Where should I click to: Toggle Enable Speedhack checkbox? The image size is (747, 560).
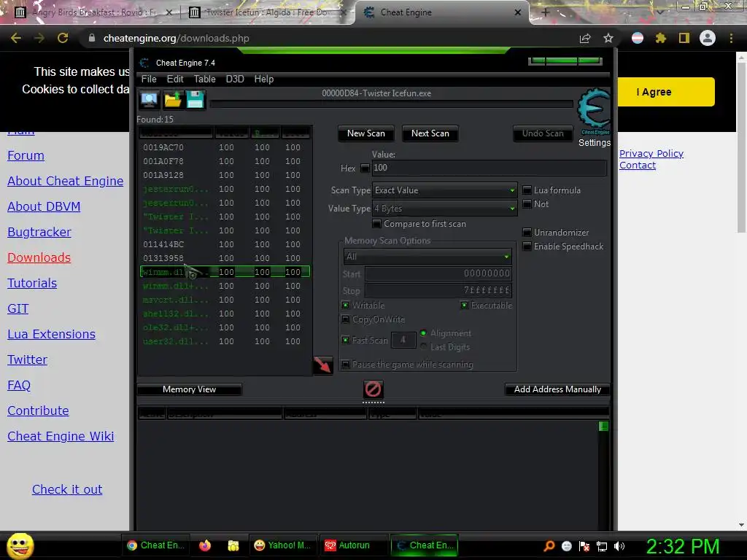pos(527,246)
